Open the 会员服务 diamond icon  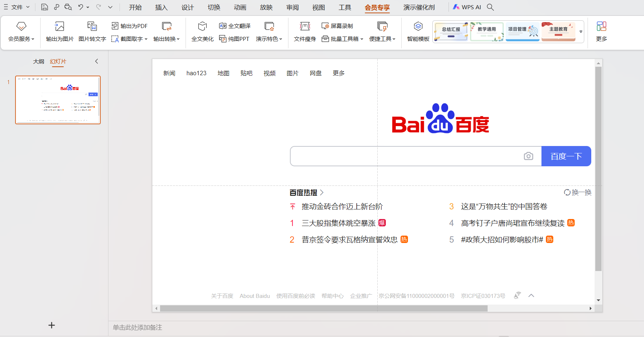pyautogui.click(x=21, y=26)
